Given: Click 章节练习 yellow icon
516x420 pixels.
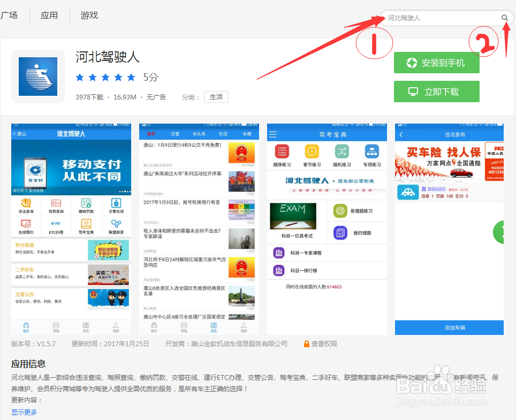Looking at the screenshot, I should (x=312, y=151).
